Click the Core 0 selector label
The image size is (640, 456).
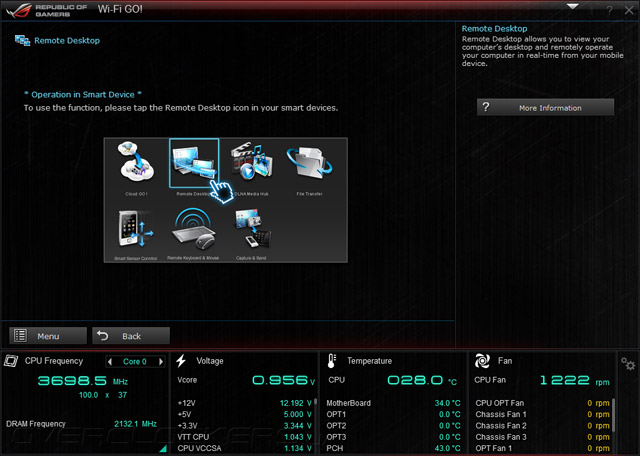pyautogui.click(x=135, y=361)
